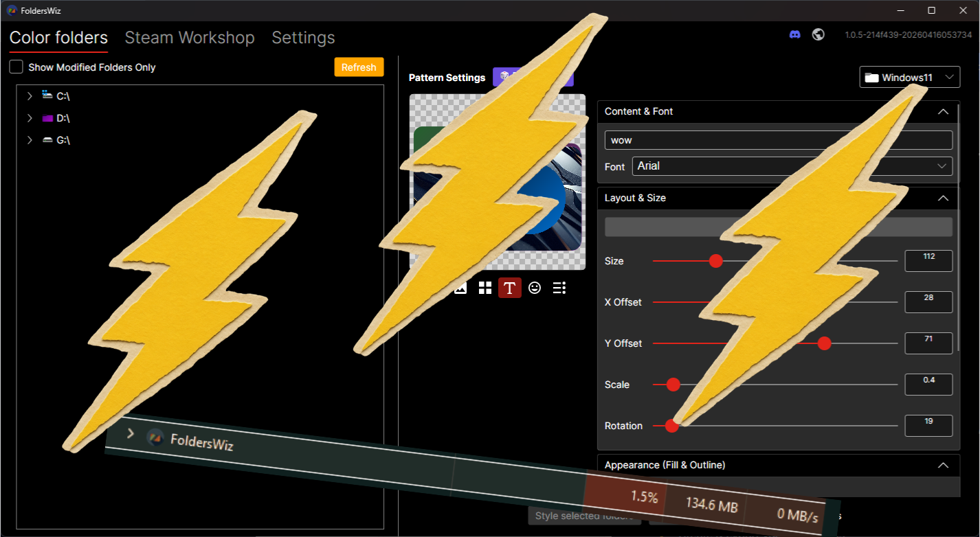Select the Text pattern tool

(x=509, y=288)
